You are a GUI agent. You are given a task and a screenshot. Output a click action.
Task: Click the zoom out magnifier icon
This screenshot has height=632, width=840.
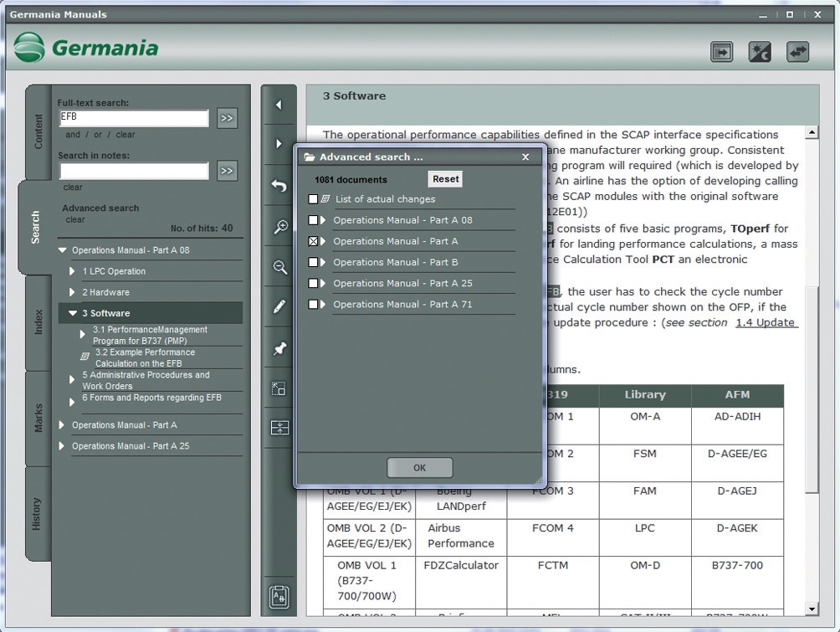pyautogui.click(x=279, y=267)
